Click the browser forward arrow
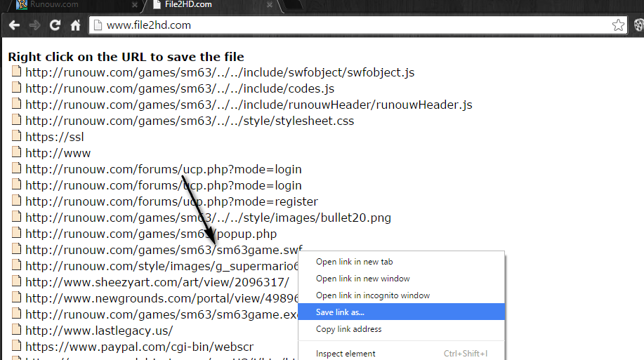 [35, 25]
